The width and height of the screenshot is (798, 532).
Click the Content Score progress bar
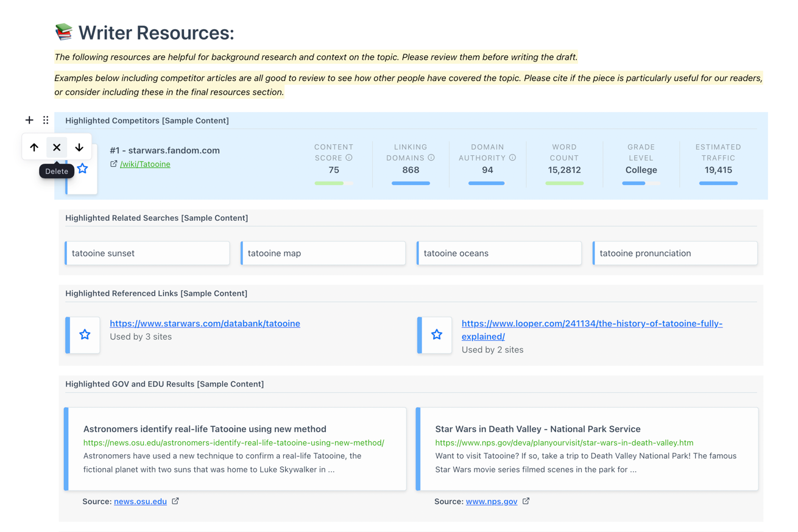point(334,183)
